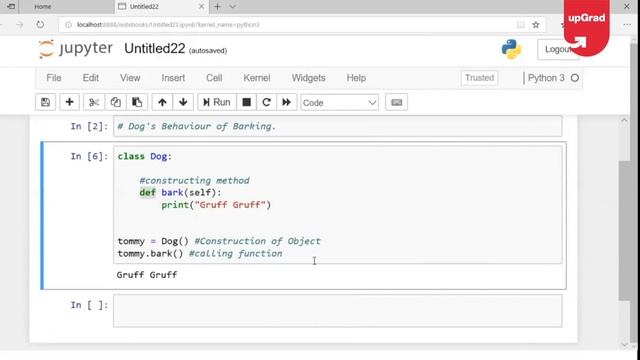Click the In [2] cell prompt
Viewport: 640px width, 360px height.
click(89, 126)
